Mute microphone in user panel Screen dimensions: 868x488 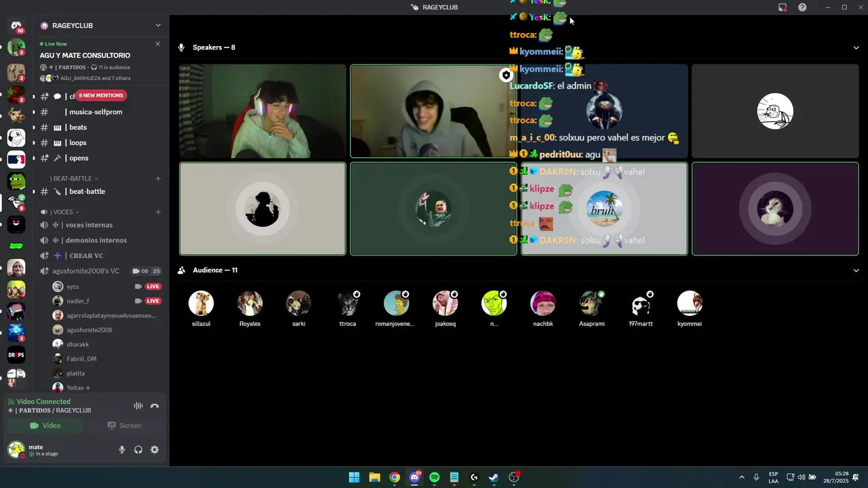[x=122, y=449]
